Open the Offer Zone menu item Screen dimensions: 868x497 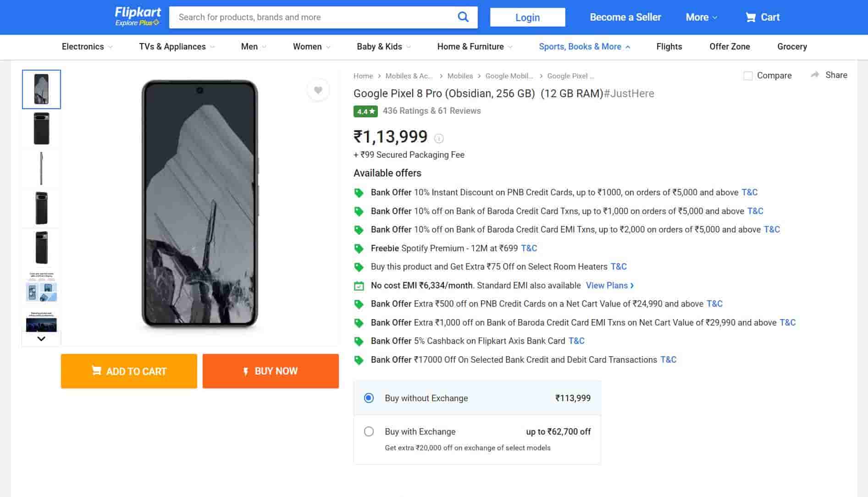(x=730, y=47)
